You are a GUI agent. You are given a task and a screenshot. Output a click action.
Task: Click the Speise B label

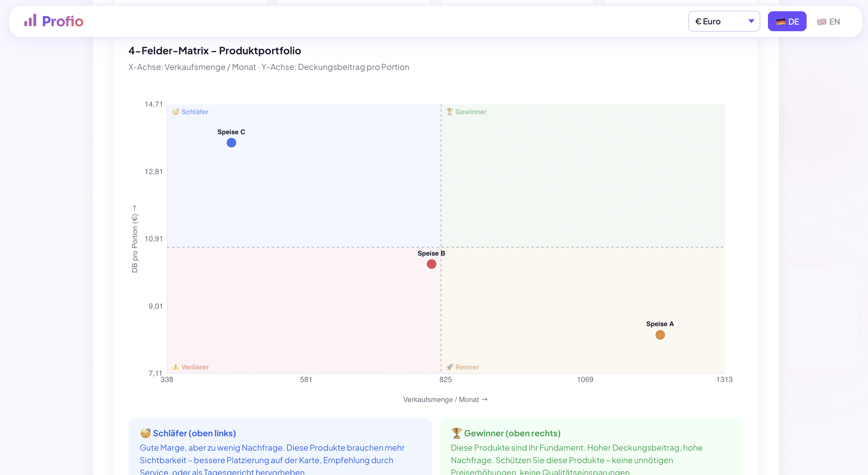click(431, 253)
